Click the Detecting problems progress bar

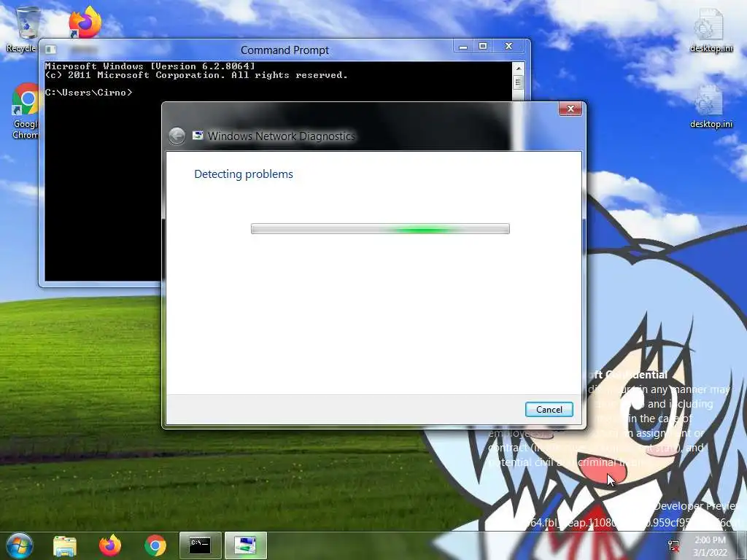click(380, 229)
